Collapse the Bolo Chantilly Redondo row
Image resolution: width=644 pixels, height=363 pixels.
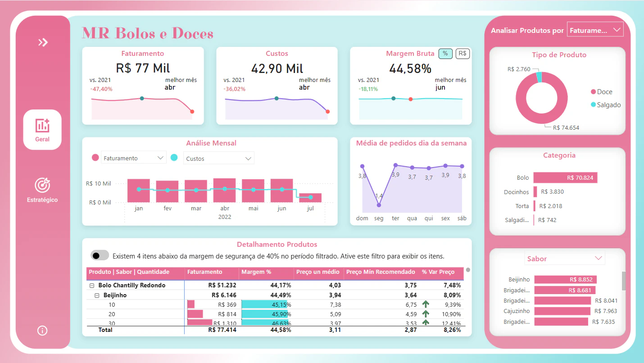point(92,286)
